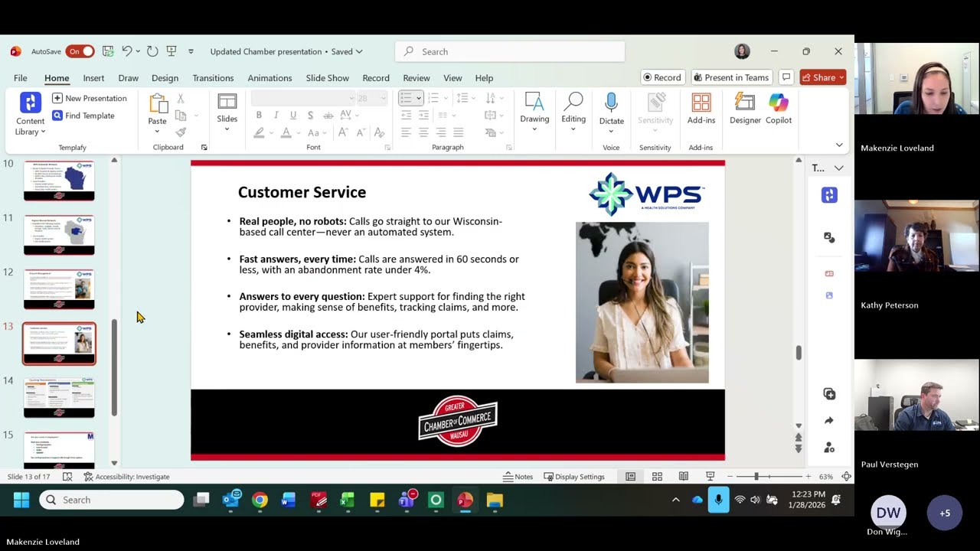Screen dimensions: 980x551
Task: Toggle text Shadow formatting
Action: point(310,115)
